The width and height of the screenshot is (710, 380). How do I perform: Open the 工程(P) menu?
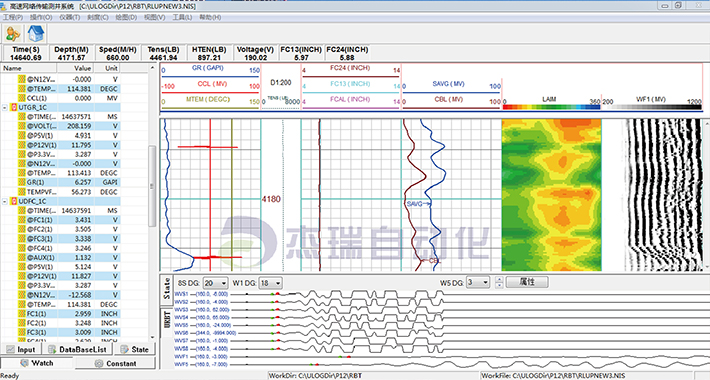click(13, 17)
